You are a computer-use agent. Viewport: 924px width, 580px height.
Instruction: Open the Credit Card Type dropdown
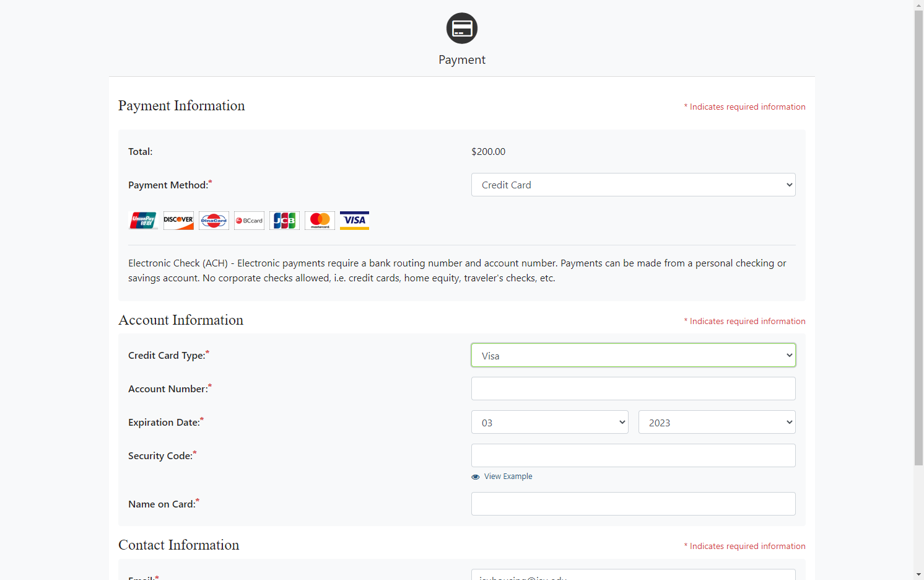(x=634, y=355)
